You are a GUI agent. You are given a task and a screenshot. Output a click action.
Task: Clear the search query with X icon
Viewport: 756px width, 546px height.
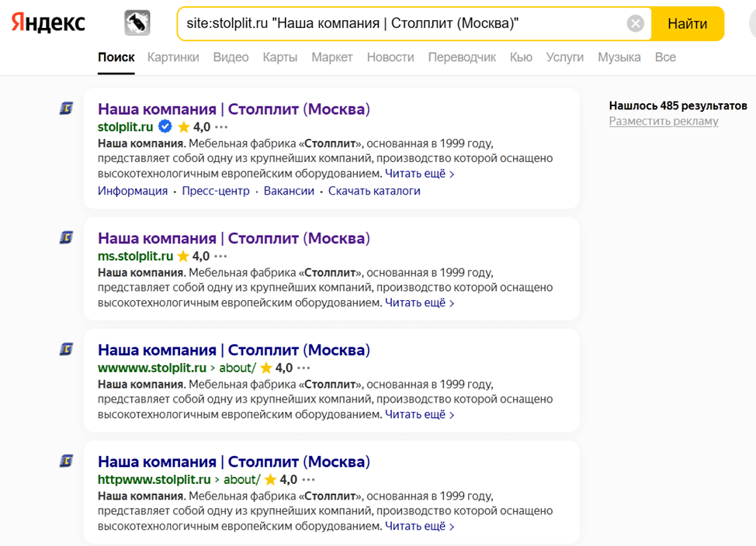[x=636, y=23]
